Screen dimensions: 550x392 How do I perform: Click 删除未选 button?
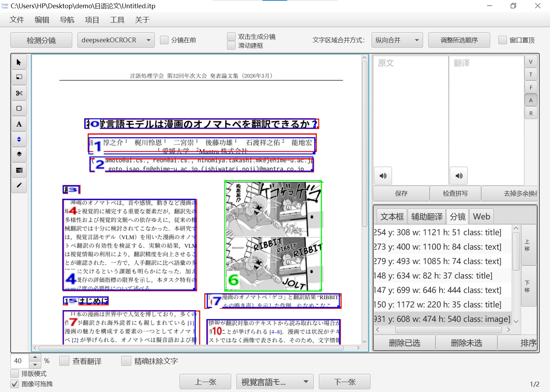coord(466,343)
